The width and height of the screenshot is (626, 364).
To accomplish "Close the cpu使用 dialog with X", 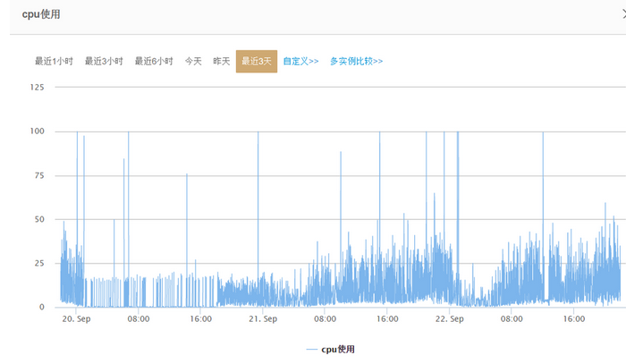I will (x=623, y=14).
